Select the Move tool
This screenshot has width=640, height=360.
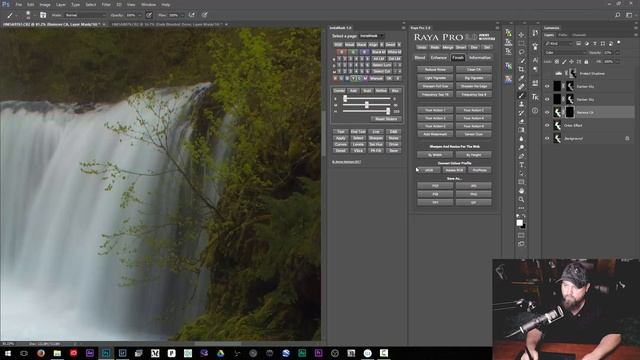click(x=521, y=35)
